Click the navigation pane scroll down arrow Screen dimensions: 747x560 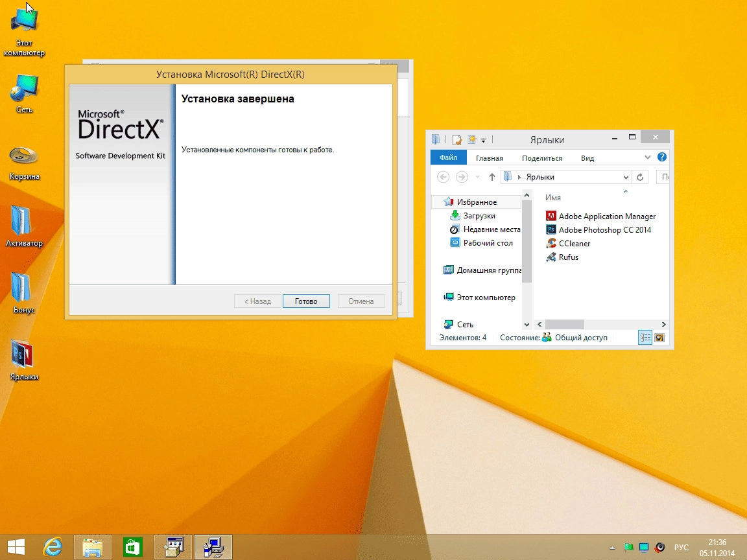[x=527, y=324]
